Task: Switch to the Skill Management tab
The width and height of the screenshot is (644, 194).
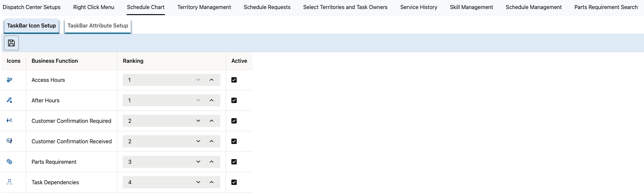Action: [x=471, y=7]
